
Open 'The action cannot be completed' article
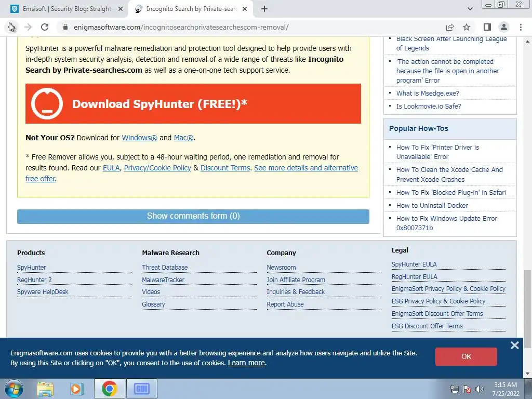click(x=447, y=71)
